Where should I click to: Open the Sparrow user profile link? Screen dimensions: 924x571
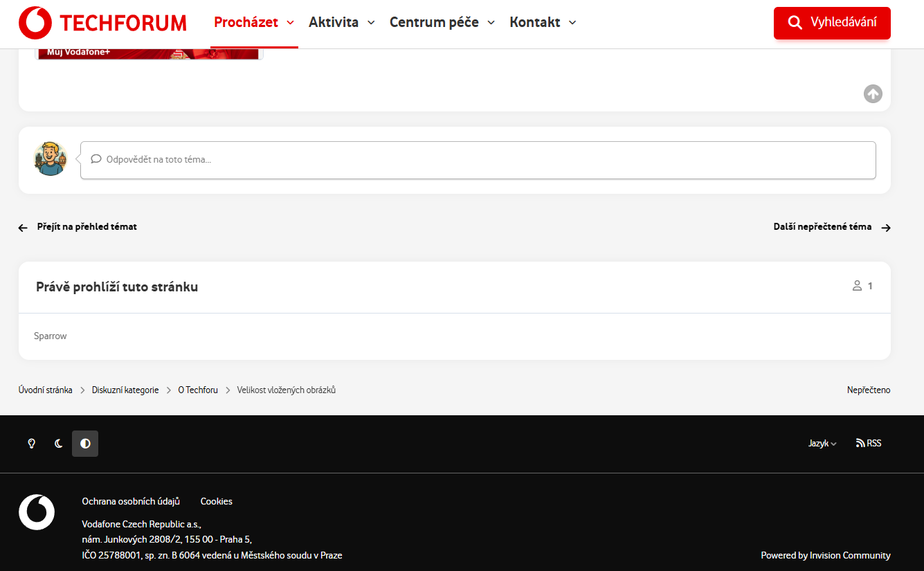pyautogui.click(x=51, y=336)
